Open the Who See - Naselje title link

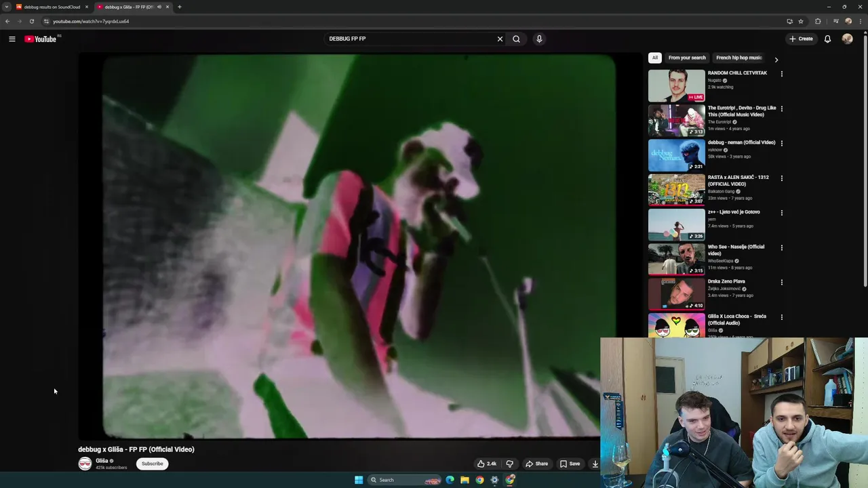coord(736,250)
